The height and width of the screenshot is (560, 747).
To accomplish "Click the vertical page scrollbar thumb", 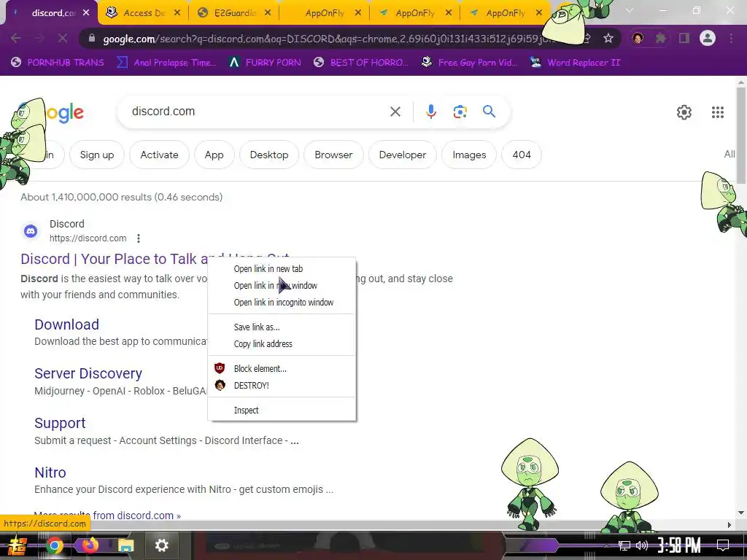I will tap(741, 136).
